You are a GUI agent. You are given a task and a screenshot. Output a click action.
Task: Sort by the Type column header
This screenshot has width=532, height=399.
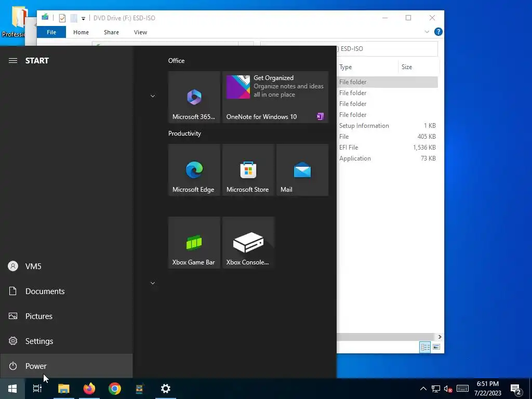[368, 67]
